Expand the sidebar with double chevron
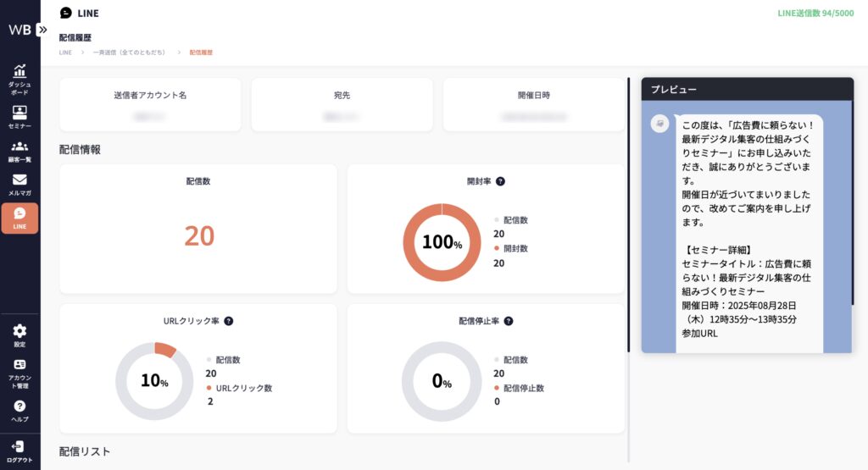The width and height of the screenshot is (868, 470). 42,29
